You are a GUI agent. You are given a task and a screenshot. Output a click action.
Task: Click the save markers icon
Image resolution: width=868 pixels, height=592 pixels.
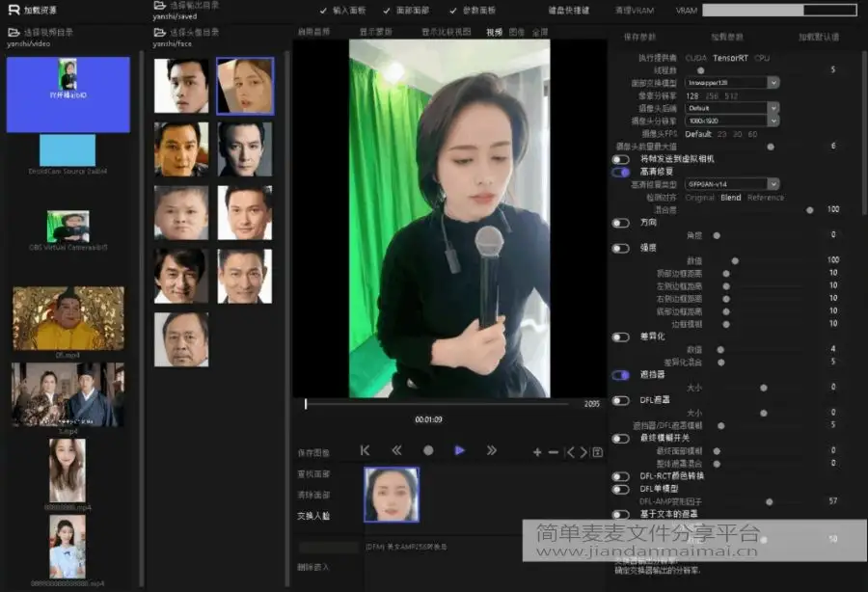point(597,452)
